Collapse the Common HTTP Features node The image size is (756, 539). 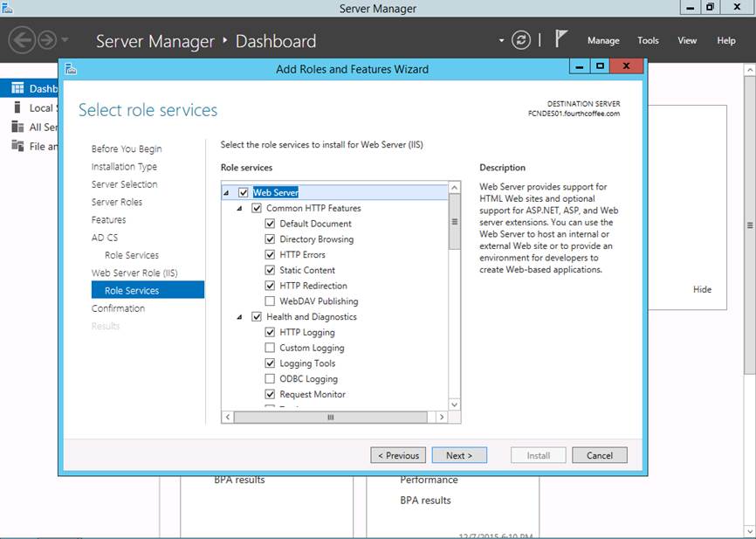click(x=241, y=209)
